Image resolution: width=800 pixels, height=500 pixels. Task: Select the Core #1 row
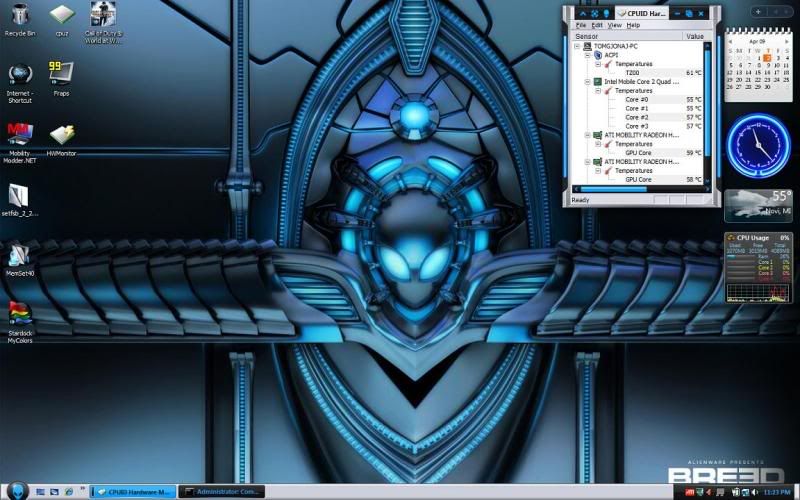pos(663,108)
